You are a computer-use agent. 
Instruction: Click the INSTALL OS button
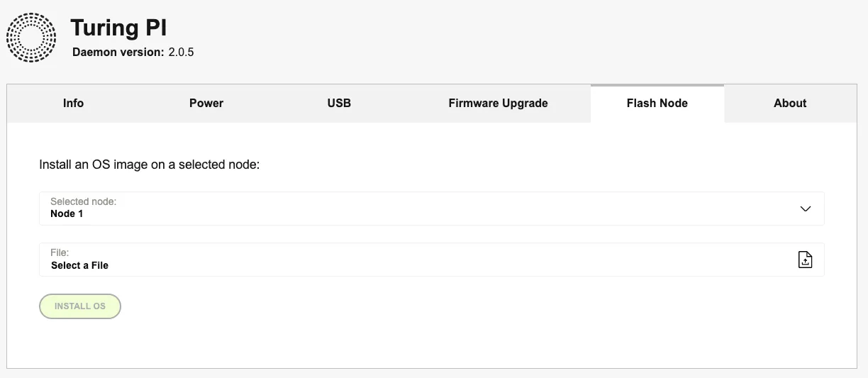pyautogui.click(x=80, y=306)
